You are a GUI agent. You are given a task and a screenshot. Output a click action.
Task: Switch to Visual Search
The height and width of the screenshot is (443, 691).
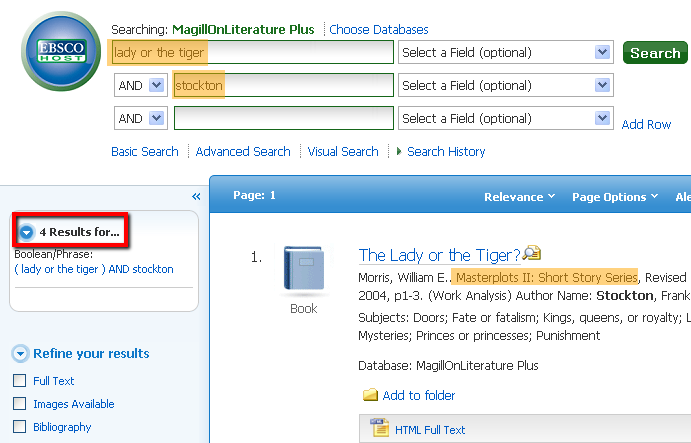point(343,151)
